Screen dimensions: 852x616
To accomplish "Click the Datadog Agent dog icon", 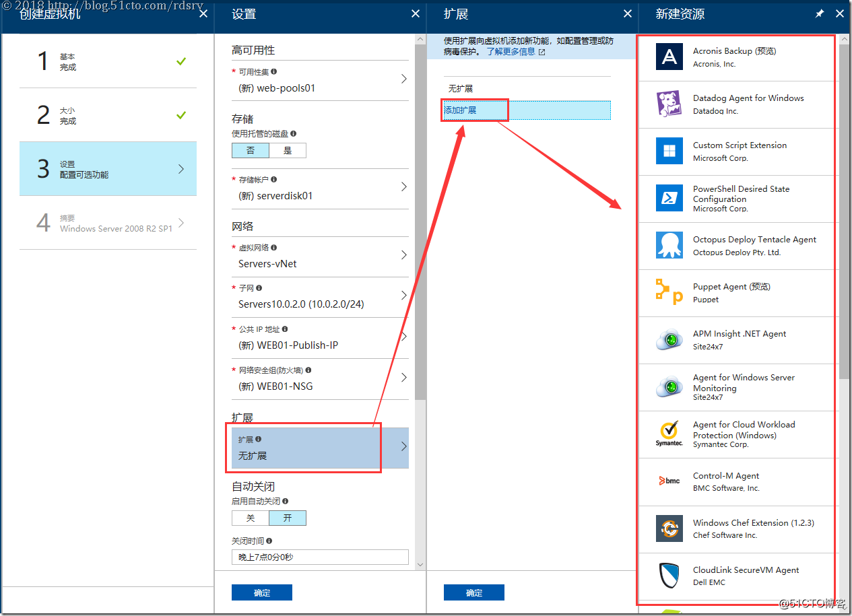I will 669,104.
